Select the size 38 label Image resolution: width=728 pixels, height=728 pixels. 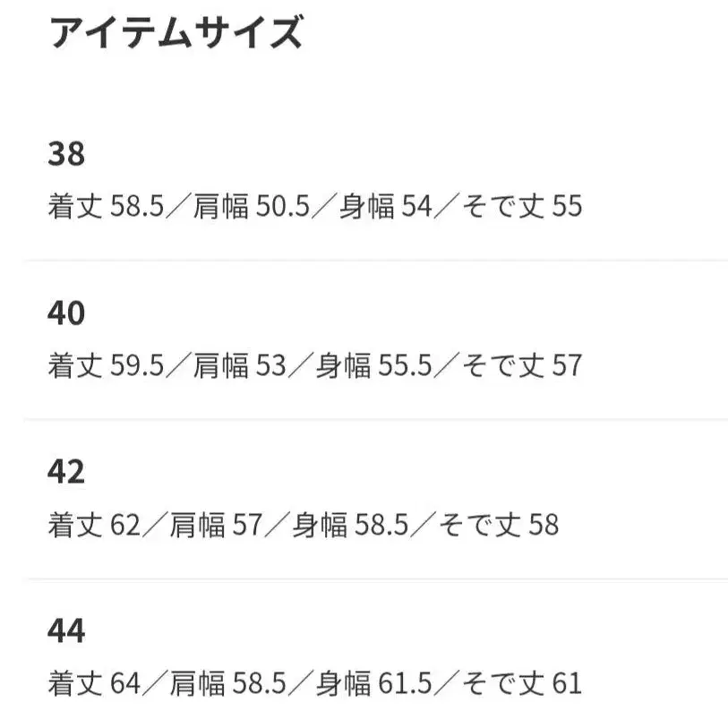click(x=66, y=154)
